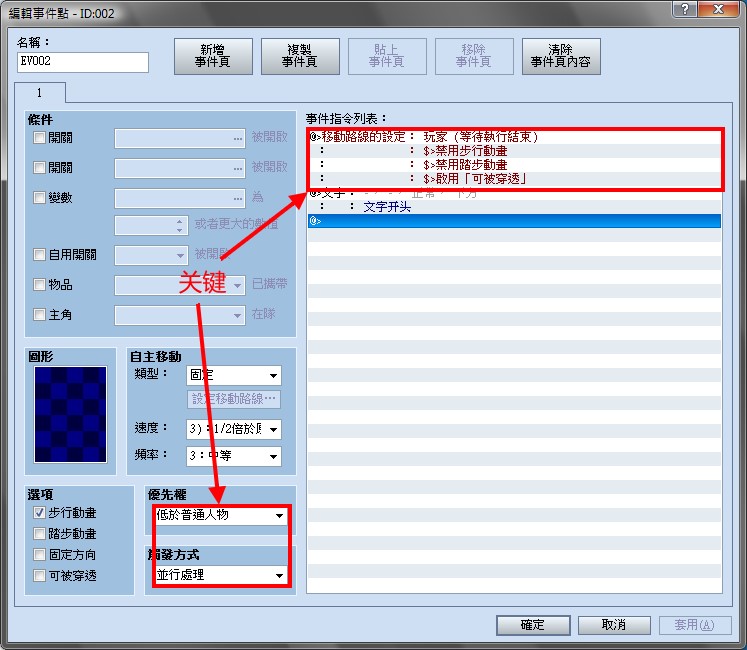Viewport: 747px width, 650px height.
Task: Open the 優先權 dropdown showing 低於普通人物
Action: click(x=221, y=515)
